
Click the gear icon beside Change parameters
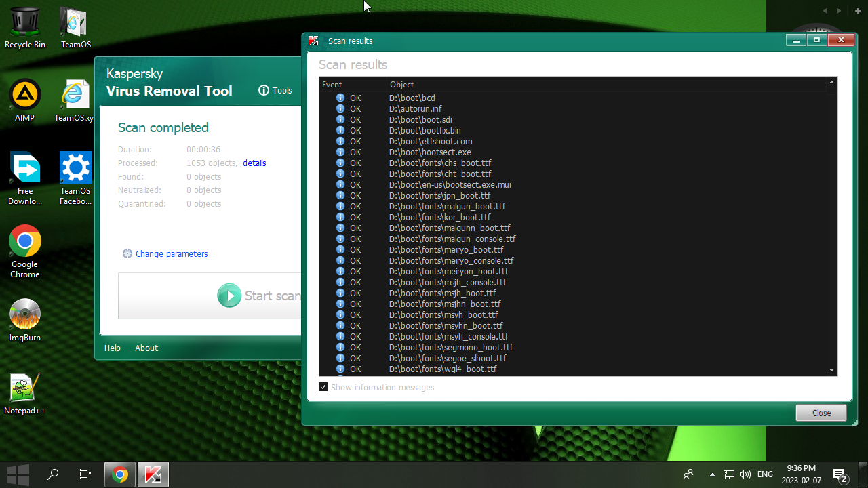coord(127,253)
